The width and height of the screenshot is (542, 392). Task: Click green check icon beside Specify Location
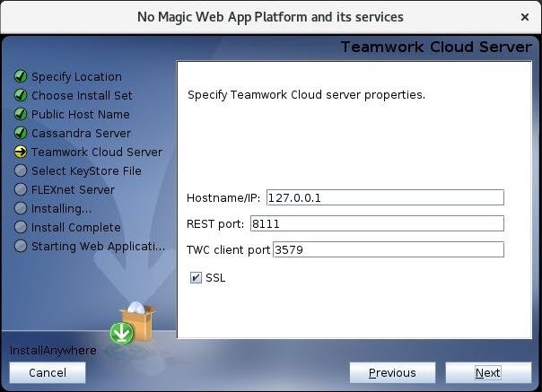(21, 76)
